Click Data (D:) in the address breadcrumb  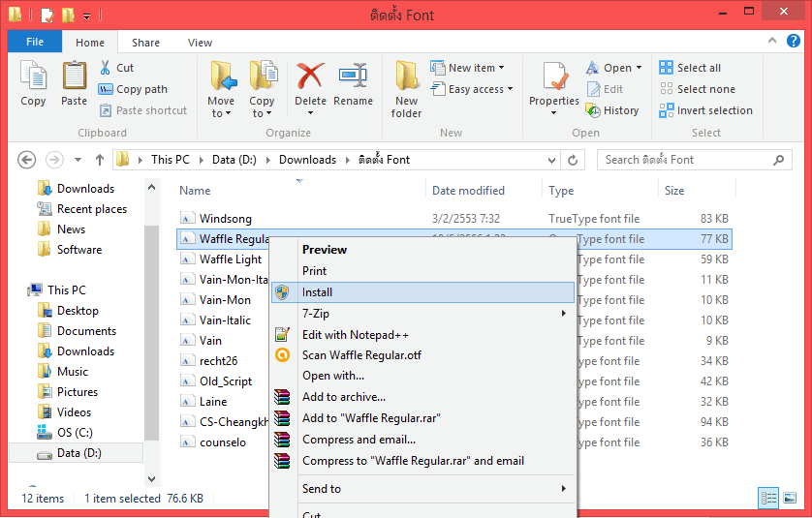(234, 160)
